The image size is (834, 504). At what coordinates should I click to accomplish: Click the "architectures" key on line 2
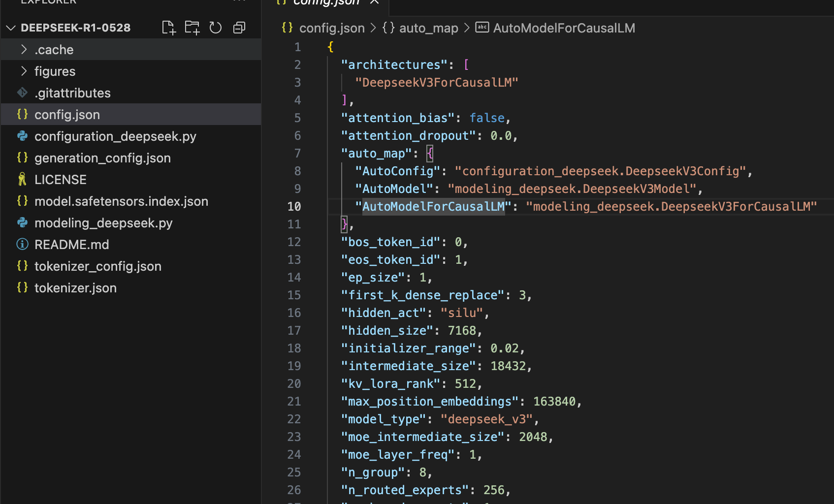tap(394, 65)
